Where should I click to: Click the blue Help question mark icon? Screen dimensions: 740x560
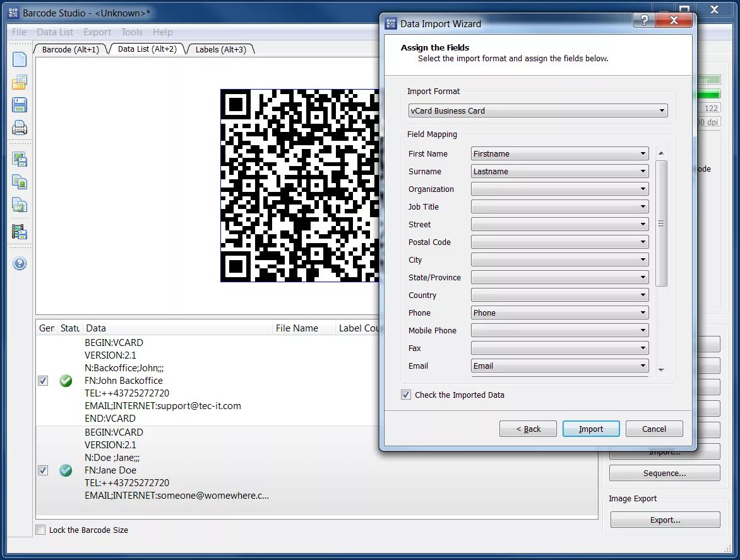(20, 264)
